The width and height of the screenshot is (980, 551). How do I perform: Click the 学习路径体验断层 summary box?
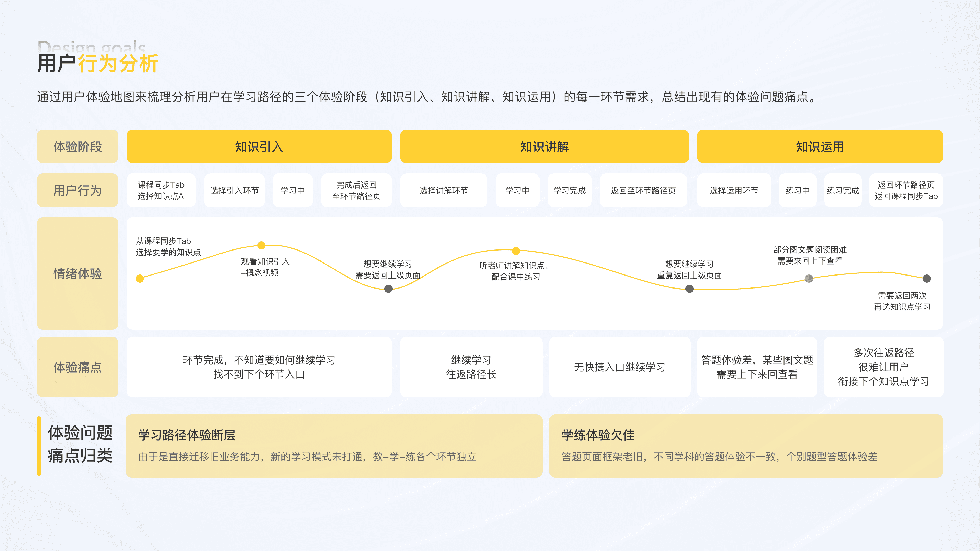click(x=334, y=446)
